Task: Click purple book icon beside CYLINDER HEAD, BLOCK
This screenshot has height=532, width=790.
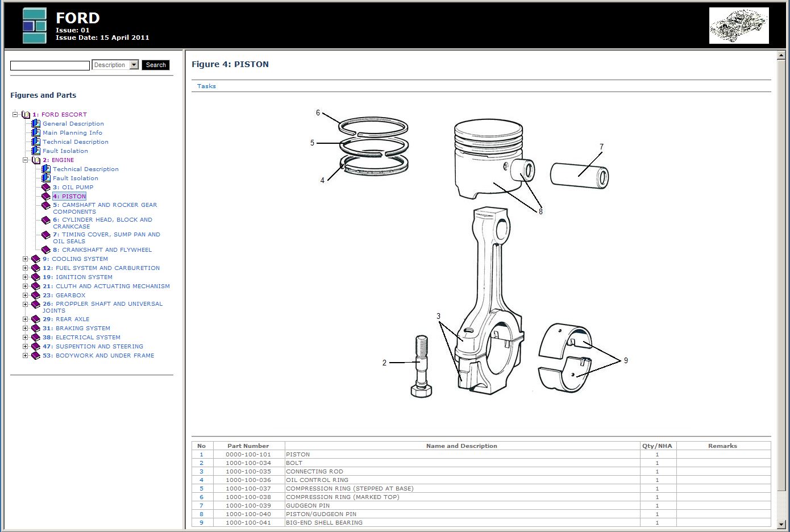Action: point(46,220)
